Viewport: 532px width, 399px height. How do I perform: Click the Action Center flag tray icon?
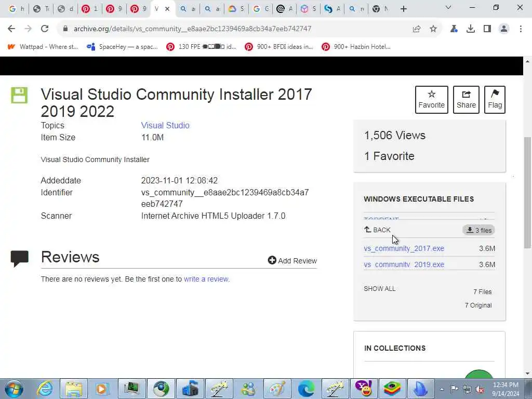[454, 389]
